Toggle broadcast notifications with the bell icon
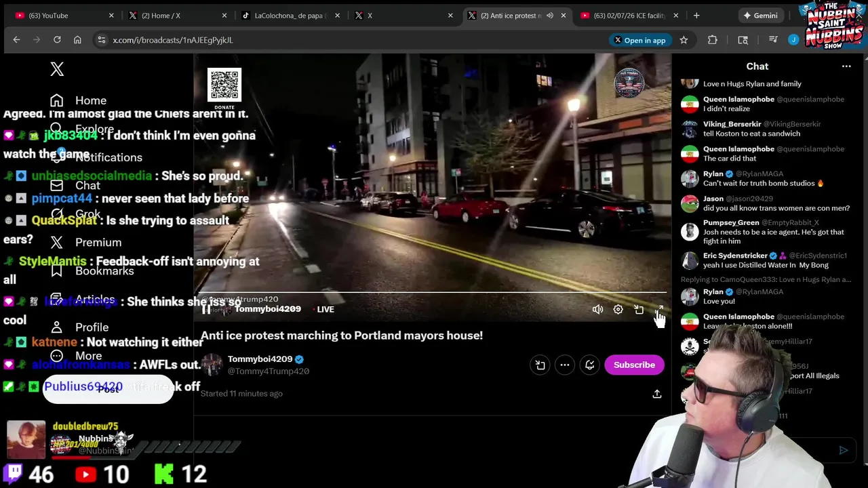The height and width of the screenshot is (488, 868). coord(589,365)
